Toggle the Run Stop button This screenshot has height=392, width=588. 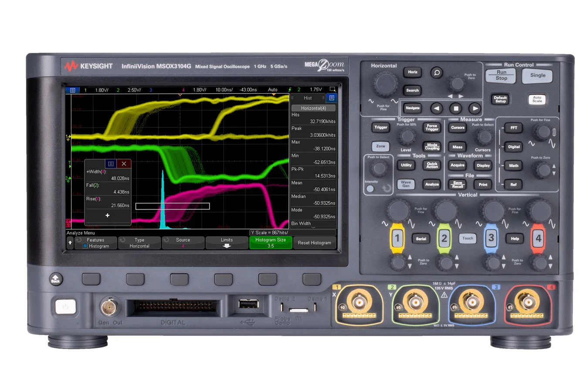click(501, 75)
